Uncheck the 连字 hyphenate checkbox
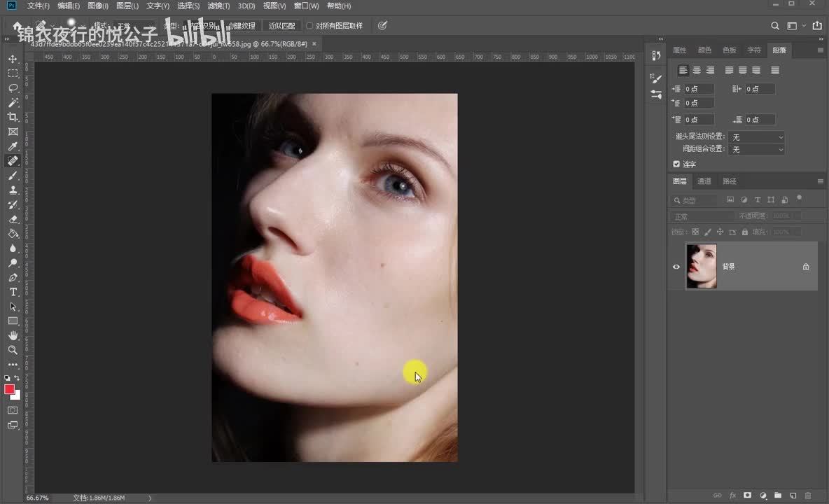The height and width of the screenshot is (504, 829). (676, 164)
